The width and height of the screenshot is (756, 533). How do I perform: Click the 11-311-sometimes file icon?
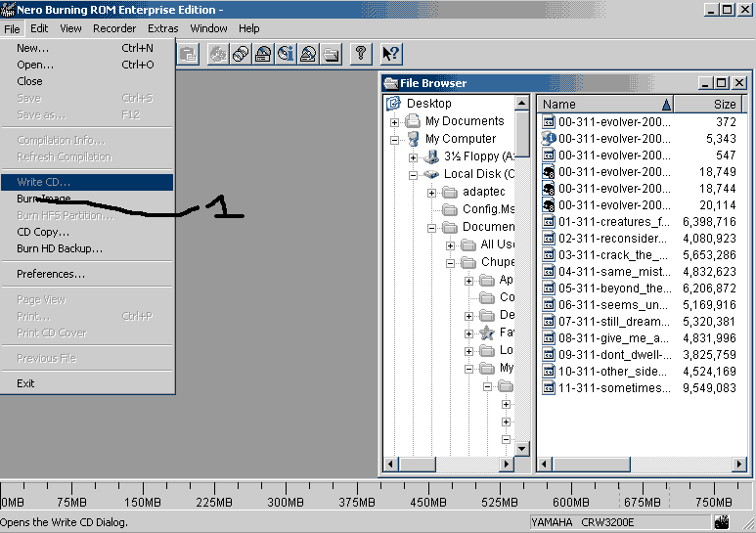(x=549, y=388)
